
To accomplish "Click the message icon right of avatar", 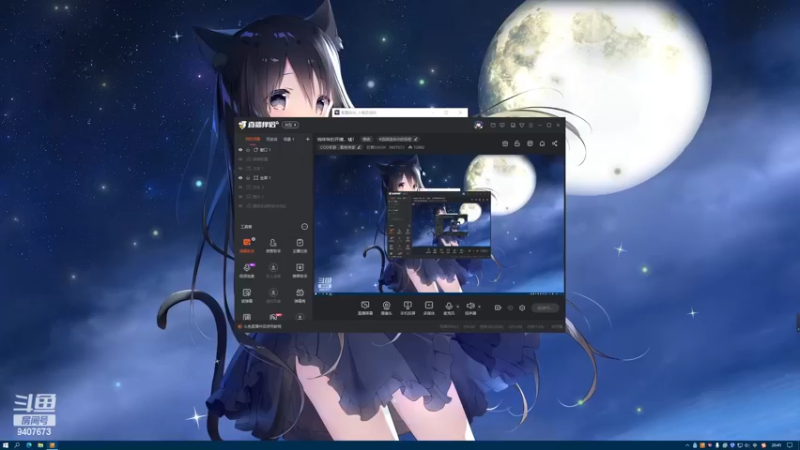I will [493, 125].
